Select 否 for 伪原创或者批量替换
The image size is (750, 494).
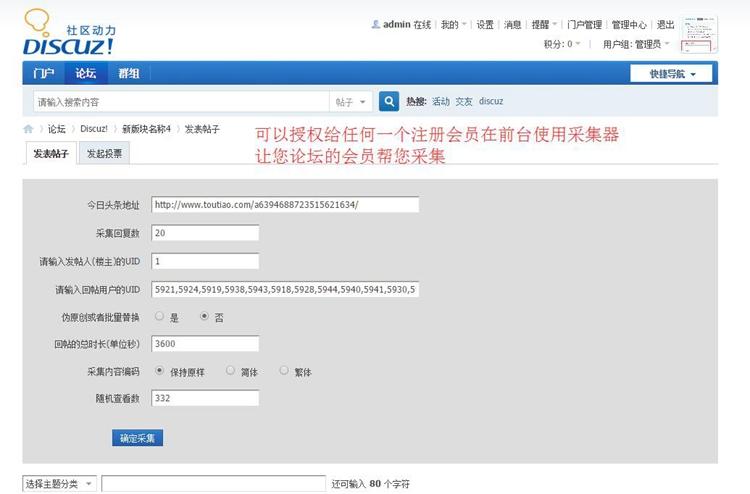pos(205,316)
